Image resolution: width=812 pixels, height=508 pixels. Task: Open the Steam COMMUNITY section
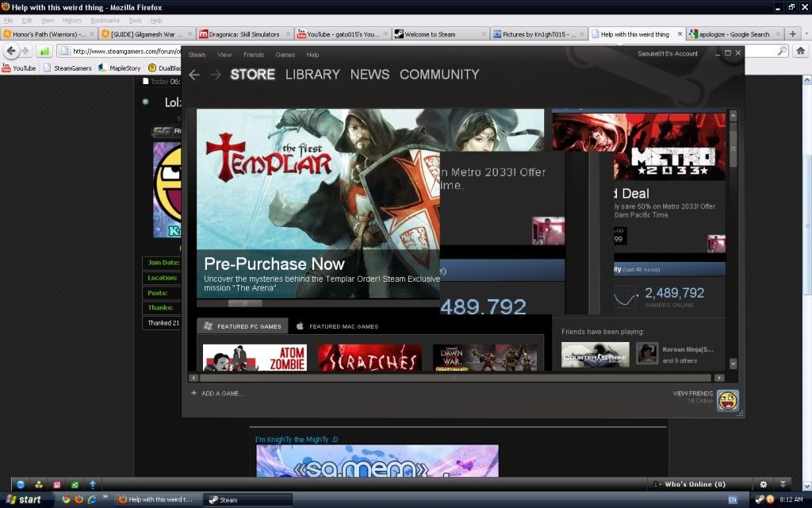click(439, 75)
